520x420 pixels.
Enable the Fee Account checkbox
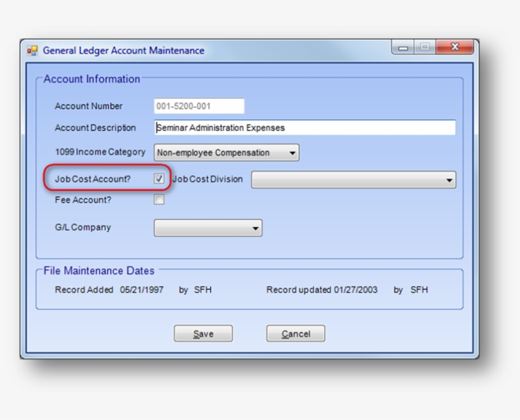point(159,200)
